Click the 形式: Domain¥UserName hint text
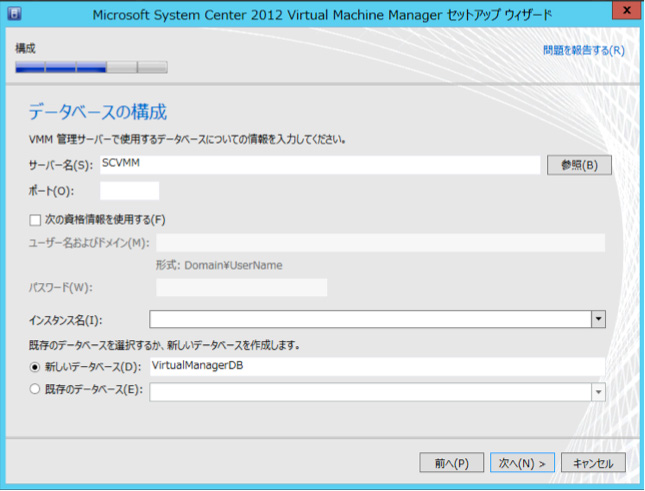This screenshot has width=645, height=491. click(219, 265)
